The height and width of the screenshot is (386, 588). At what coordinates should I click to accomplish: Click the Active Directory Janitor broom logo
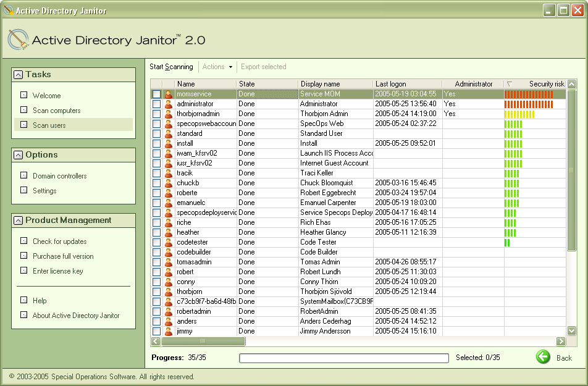pyautogui.click(x=19, y=38)
